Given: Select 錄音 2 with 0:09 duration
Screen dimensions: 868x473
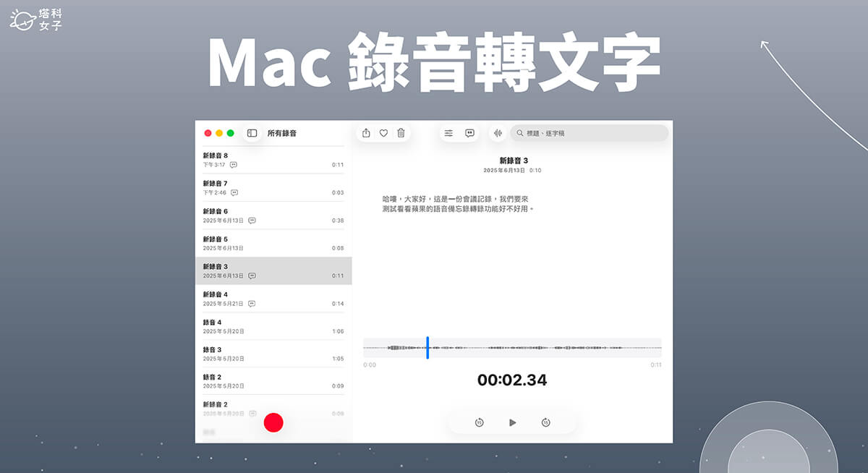Looking at the screenshot, I should 273,381.
